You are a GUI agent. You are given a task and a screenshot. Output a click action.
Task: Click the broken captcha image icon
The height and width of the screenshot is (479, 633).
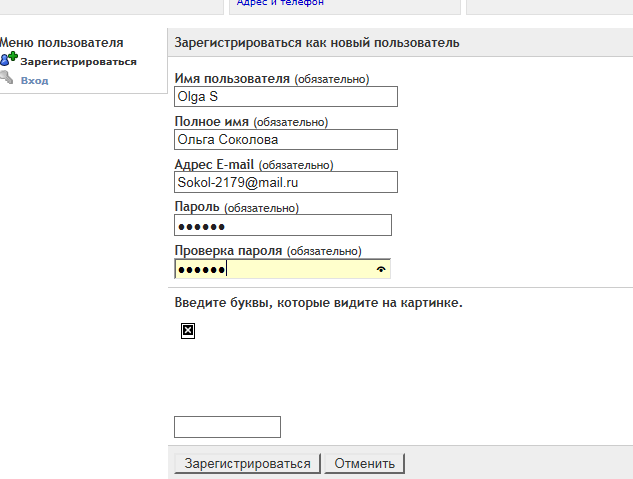pos(187,330)
